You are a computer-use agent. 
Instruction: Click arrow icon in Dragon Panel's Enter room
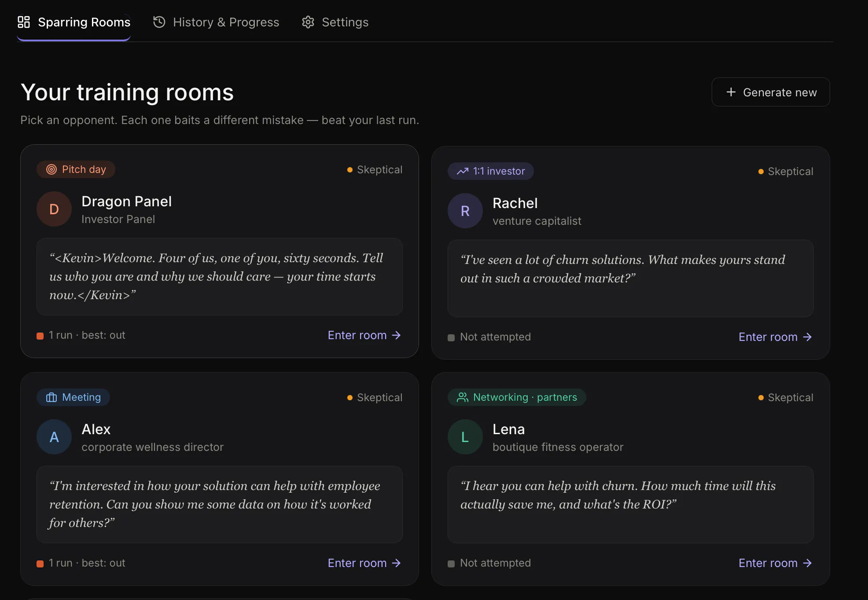coord(396,335)
